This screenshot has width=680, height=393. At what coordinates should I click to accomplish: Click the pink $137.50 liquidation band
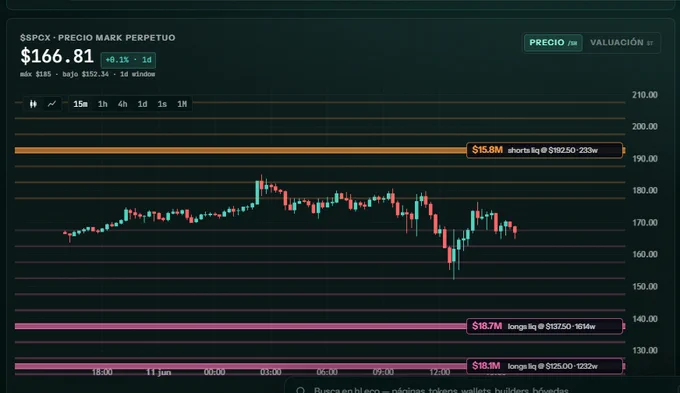tap(240, 326)
